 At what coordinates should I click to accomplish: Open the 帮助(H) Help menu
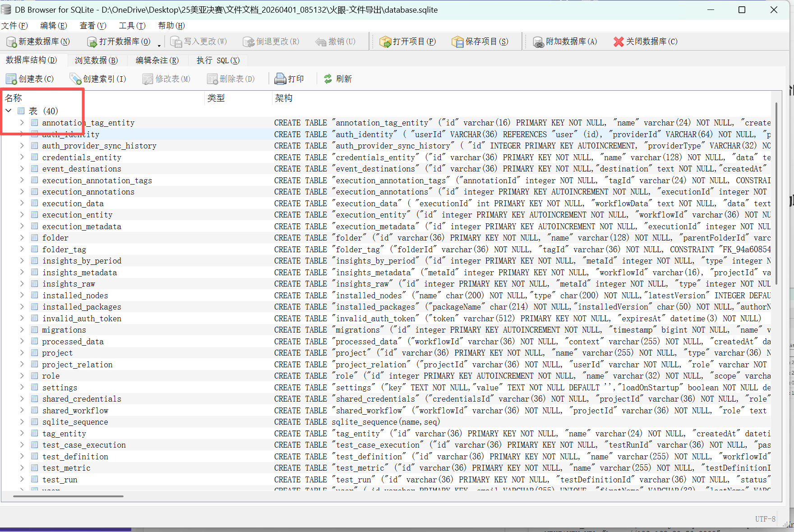[x=171, y=26]
